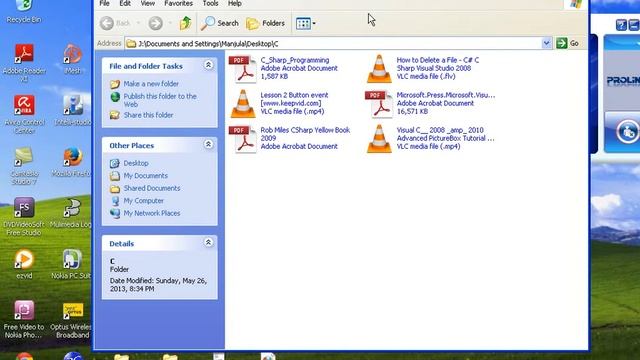The height and width of the screenshot is (360, 640).
Task: Open My Computer link
Action: (144, 201)
